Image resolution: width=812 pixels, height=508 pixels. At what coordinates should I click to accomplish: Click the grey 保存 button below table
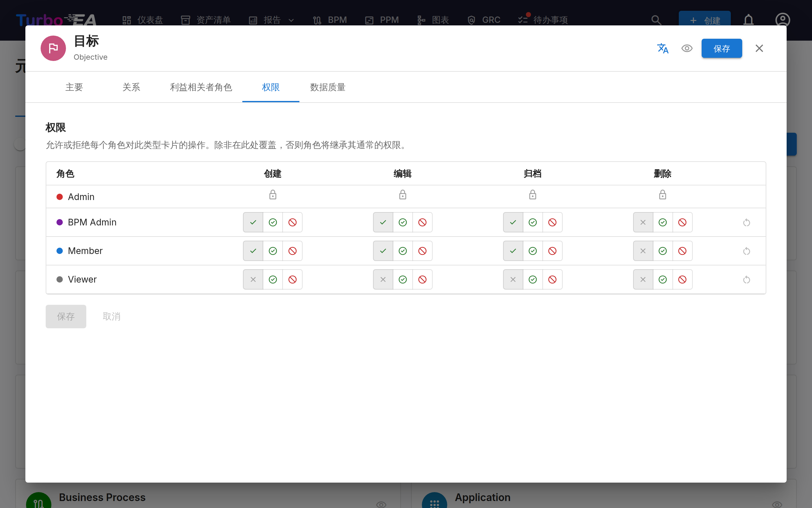point(66,317)
